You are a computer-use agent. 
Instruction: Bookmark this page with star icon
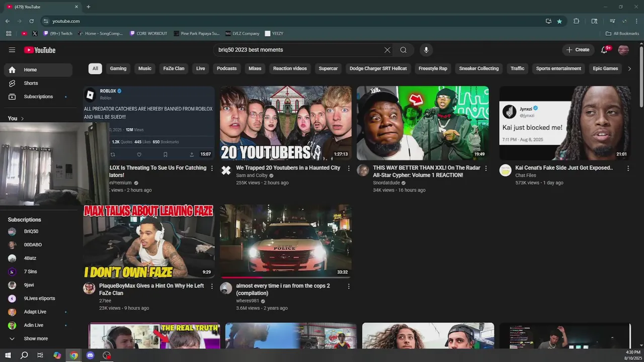point(559,21)
